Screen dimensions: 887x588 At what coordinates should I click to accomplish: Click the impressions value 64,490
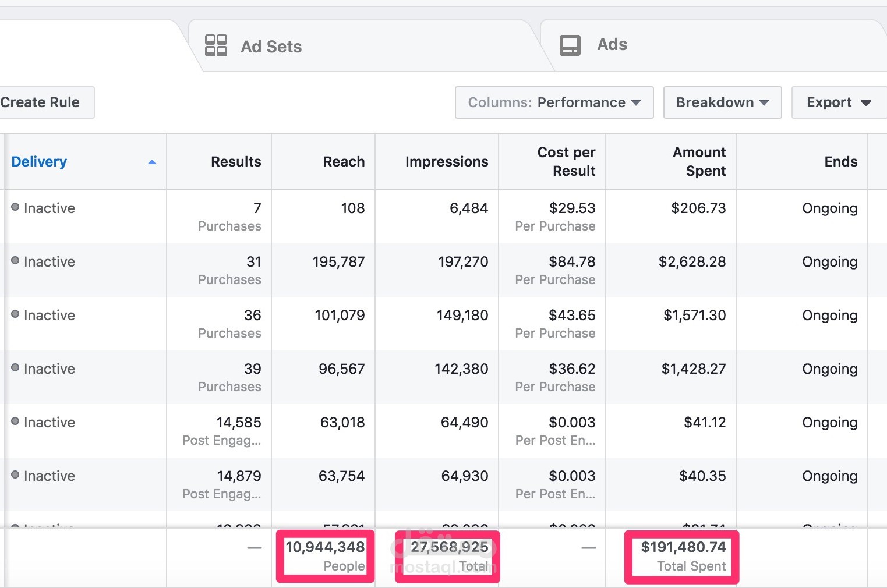465,423
